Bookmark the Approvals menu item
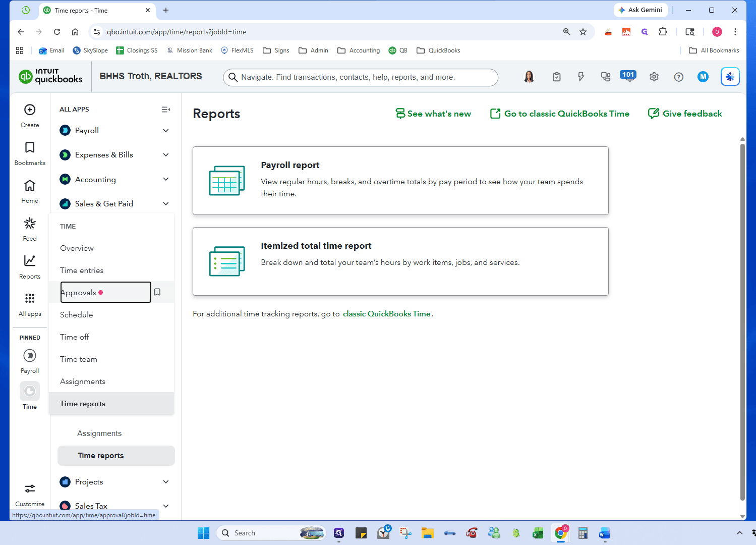Viewport: 756px width, 545px height. [x=157, y=292]
